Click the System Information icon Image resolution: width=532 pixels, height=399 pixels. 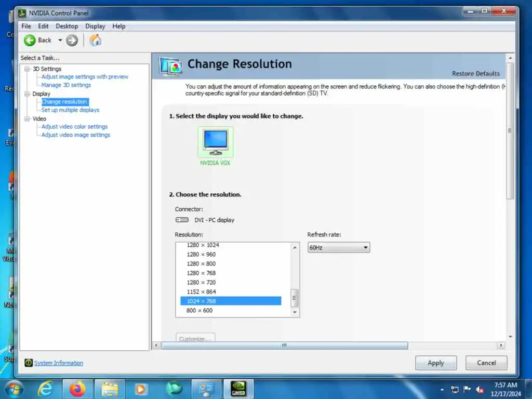29,363
